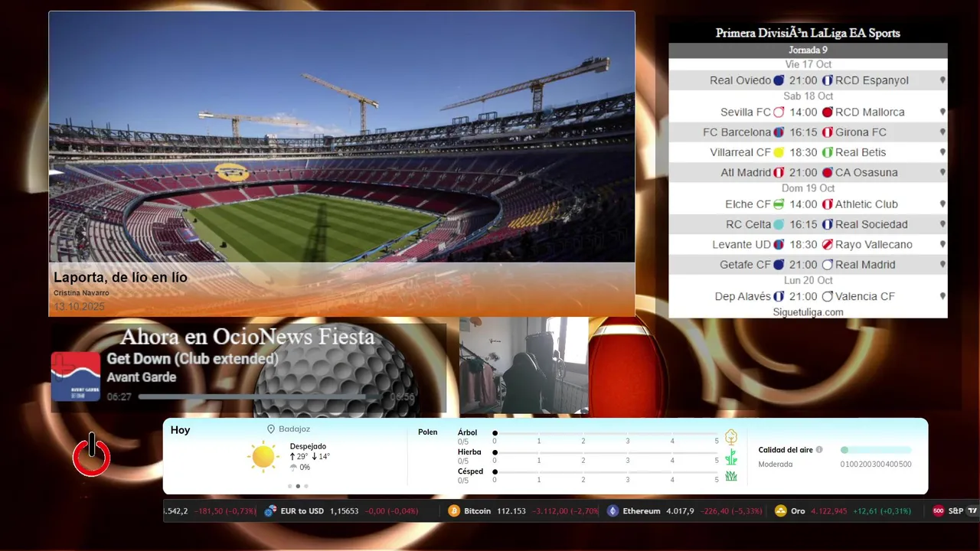Click the Elche CF team crest
Image resolution: width=980 pixels, height=551 pixels.
779,204
